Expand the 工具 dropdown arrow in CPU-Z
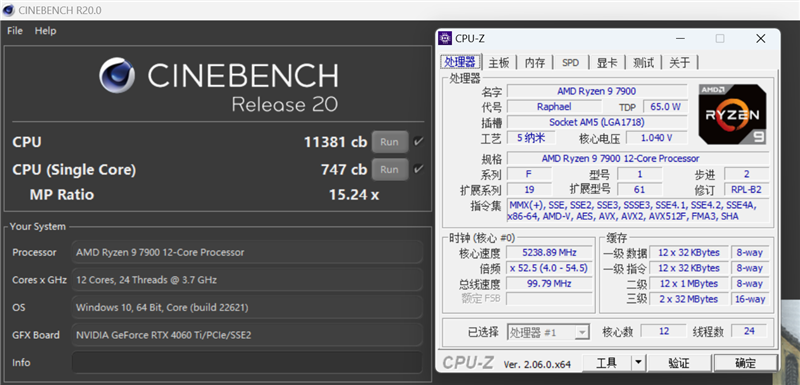 pos(638,363)
